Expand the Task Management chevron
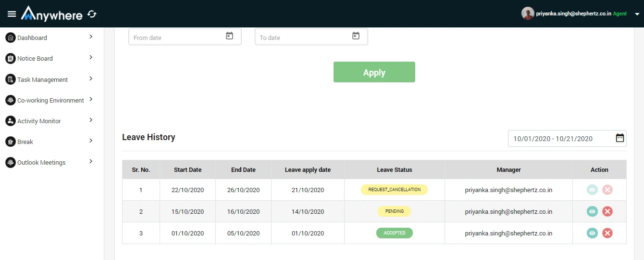Viewport: 644px width, 260px height. [91, 78]
